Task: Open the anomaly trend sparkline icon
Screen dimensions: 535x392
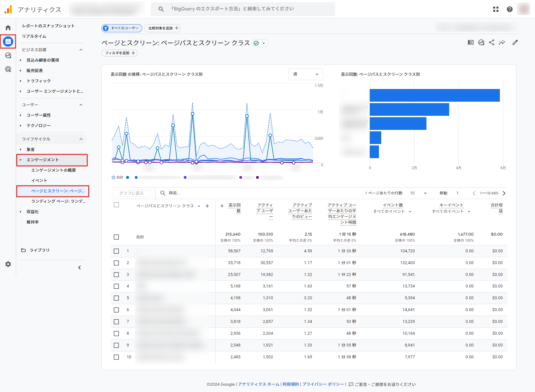Action: 502,43
